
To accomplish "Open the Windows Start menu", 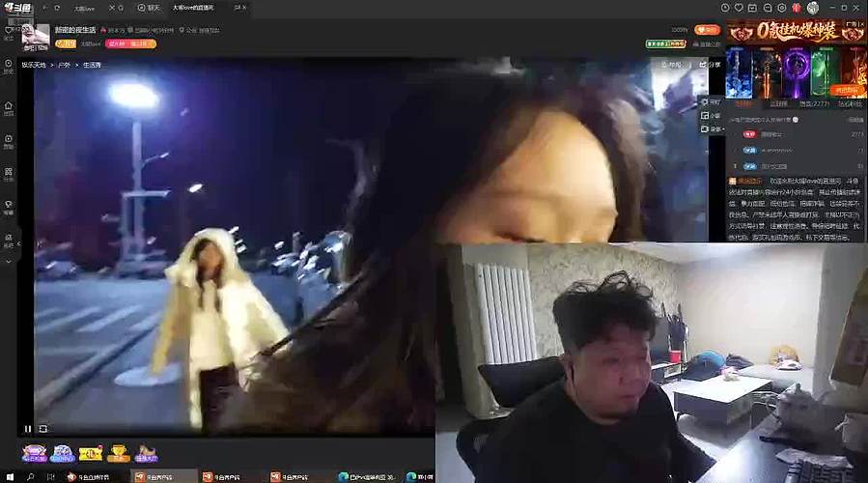I will (x=9, y=476).
